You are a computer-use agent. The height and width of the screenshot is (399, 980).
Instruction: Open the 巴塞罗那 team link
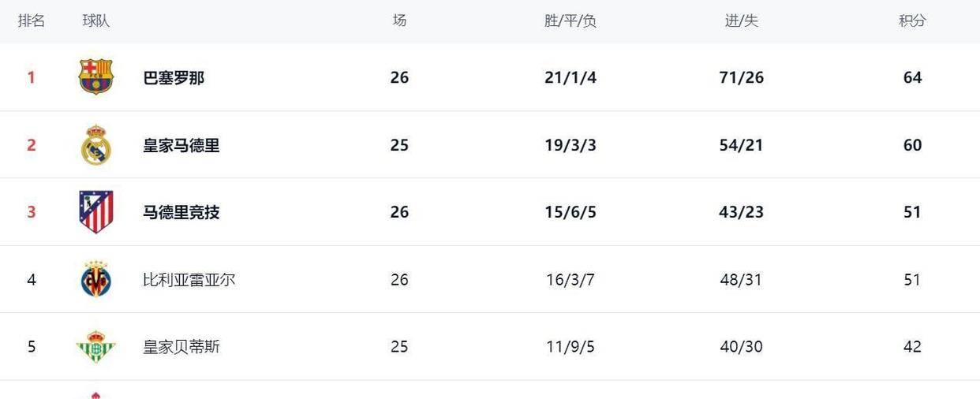coord(174,78)
